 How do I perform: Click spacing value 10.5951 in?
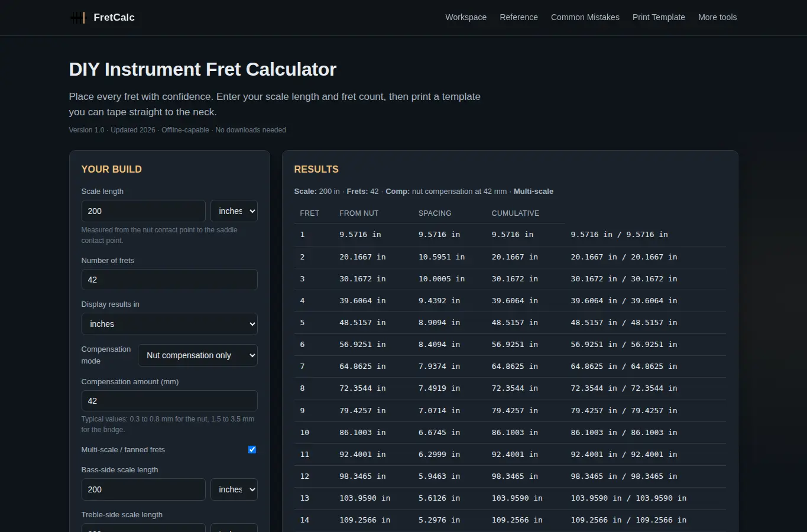click(442, 257)
